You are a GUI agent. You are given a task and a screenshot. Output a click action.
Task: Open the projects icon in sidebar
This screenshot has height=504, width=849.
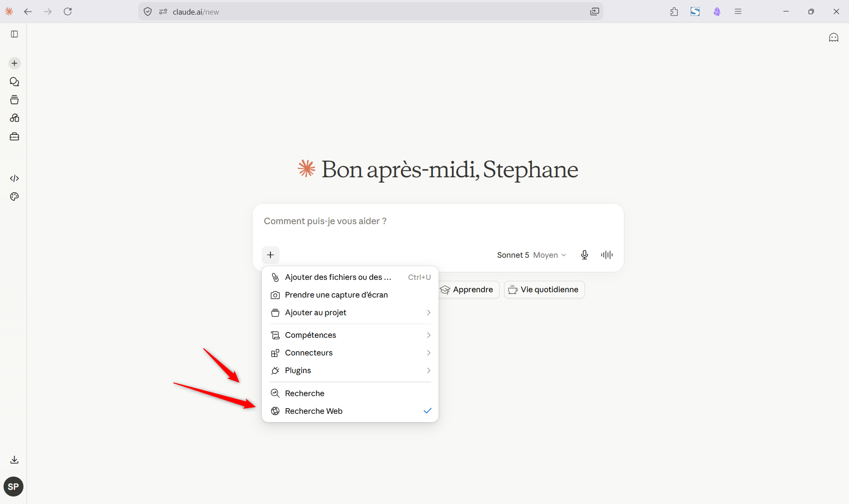pos(14,100)
